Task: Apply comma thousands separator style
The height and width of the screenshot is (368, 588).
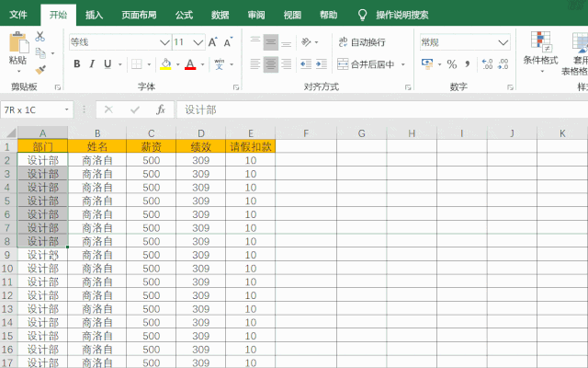Action: click(468, 64)
